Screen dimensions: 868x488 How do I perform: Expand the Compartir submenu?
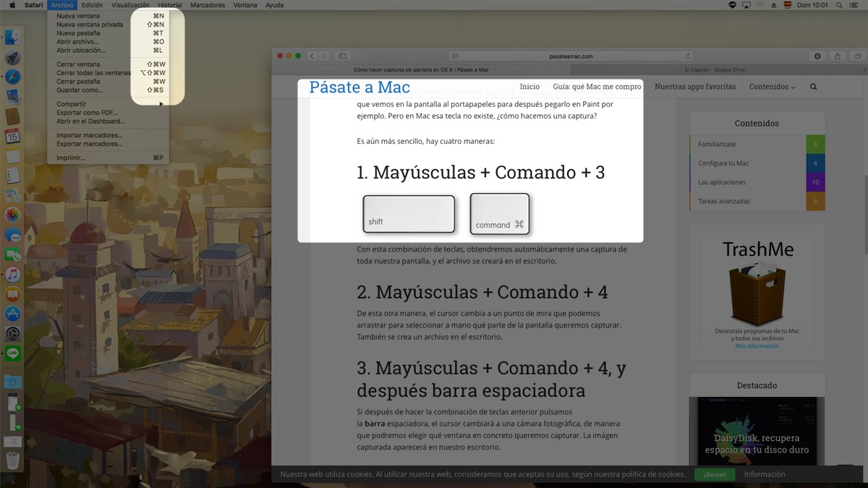(x=109, y=104)
